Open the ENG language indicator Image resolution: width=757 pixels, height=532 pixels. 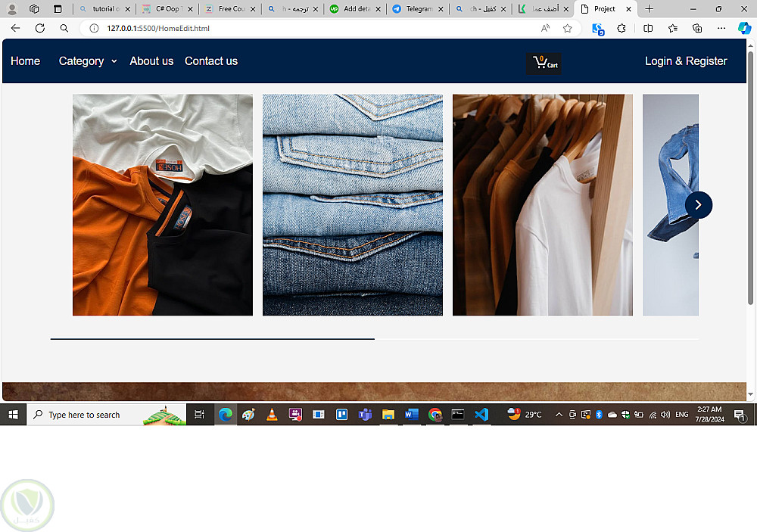point(682,415)
